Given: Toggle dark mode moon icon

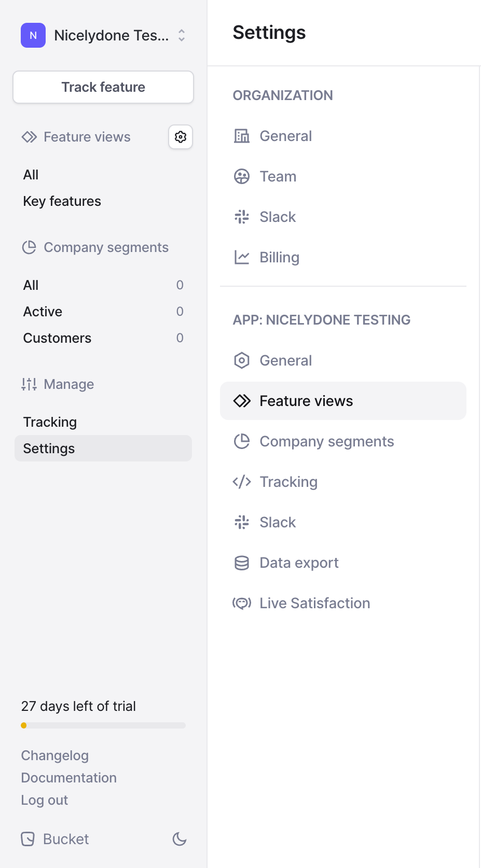Looking at the screenshot, I should pyautogui.click(x=180, y=839).
